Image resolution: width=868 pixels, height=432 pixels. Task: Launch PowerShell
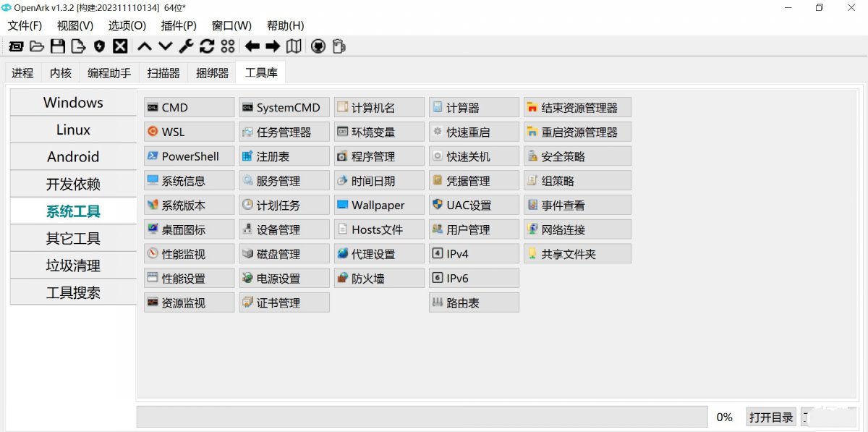click(x=190, y=156)
